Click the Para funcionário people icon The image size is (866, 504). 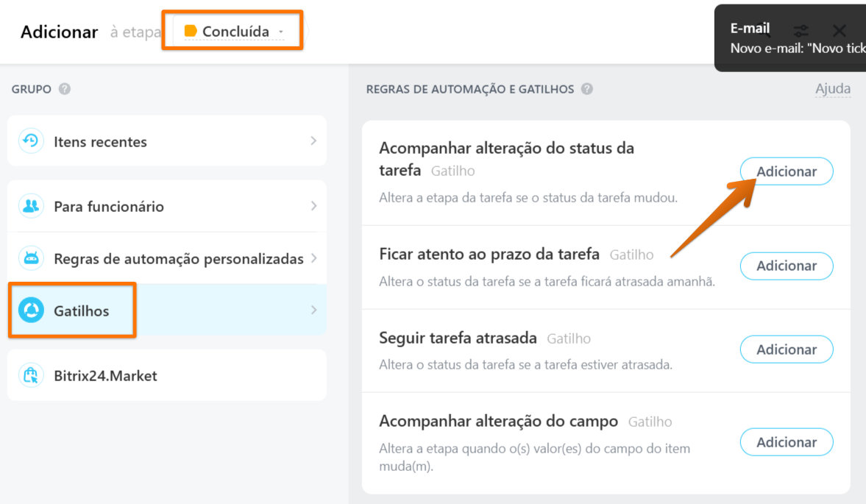point(31,206)
